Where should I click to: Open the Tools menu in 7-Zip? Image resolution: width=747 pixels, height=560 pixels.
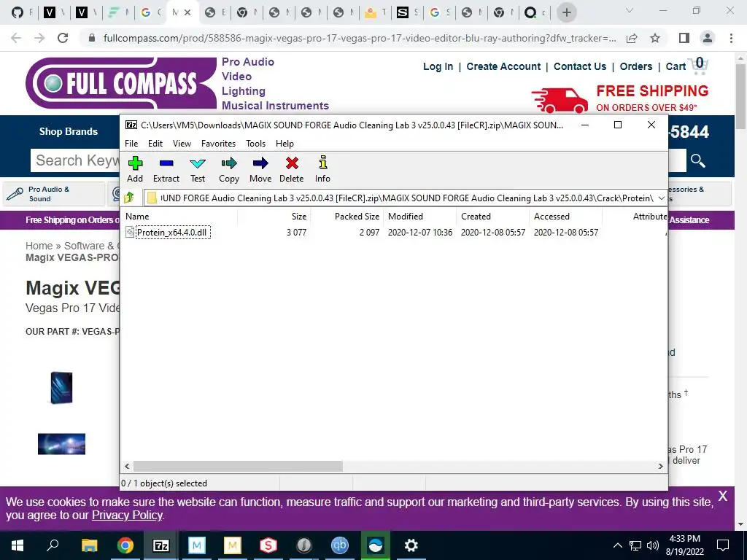256,144
